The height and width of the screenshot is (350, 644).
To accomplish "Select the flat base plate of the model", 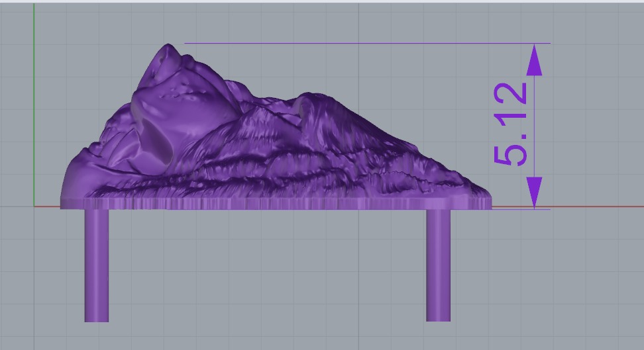I will click(276, 204).
